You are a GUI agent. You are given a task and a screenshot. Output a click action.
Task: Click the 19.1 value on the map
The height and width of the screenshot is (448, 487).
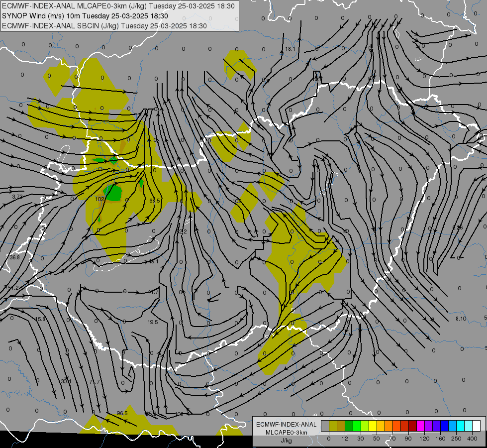point(154,261)
